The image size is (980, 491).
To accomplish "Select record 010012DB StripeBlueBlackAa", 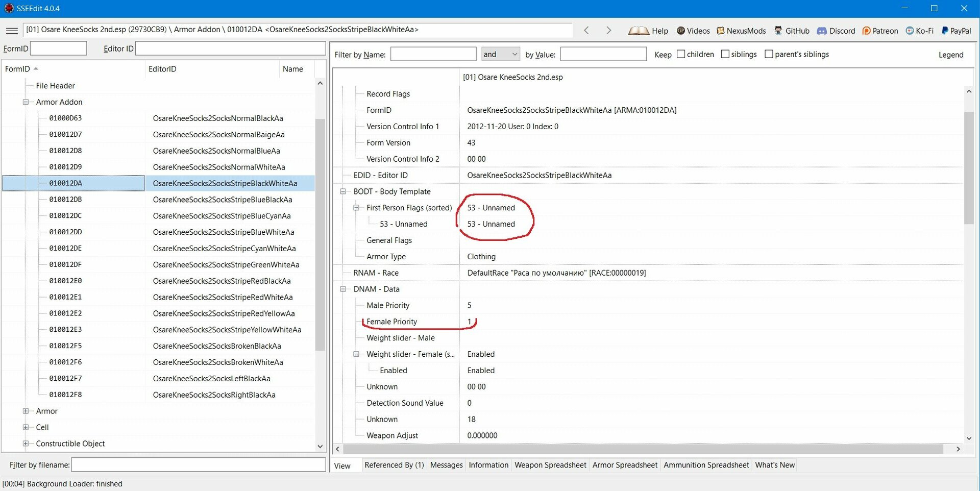I will coord(158,200).
